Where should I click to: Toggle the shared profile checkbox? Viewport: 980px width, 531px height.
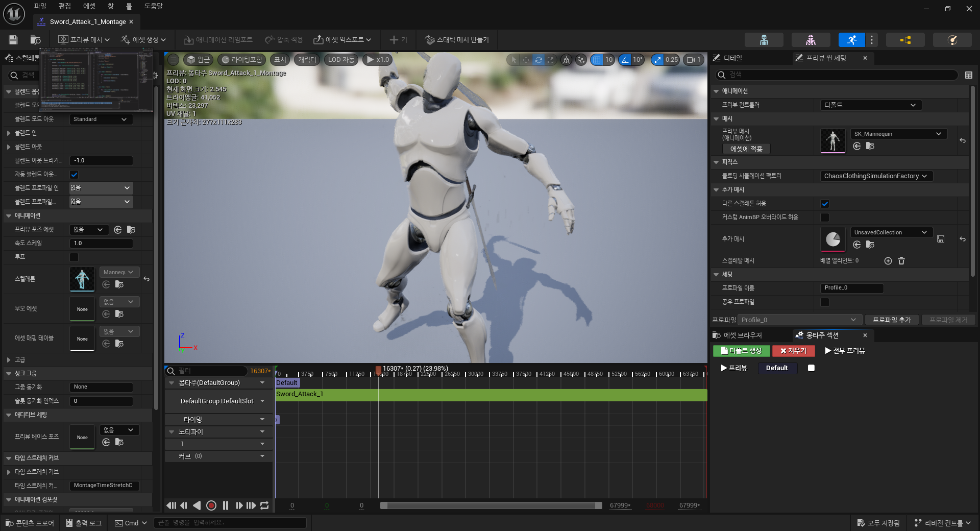[825, 302]
